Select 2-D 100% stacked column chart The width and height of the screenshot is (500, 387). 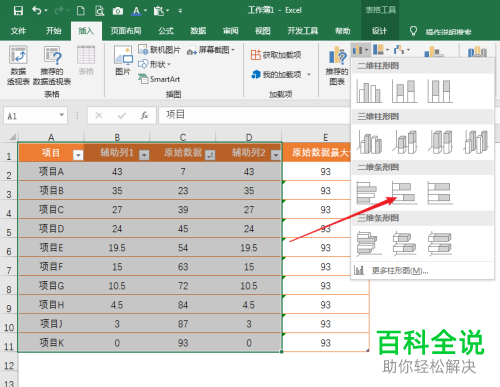pyautogui.click(x=440, y=91)
